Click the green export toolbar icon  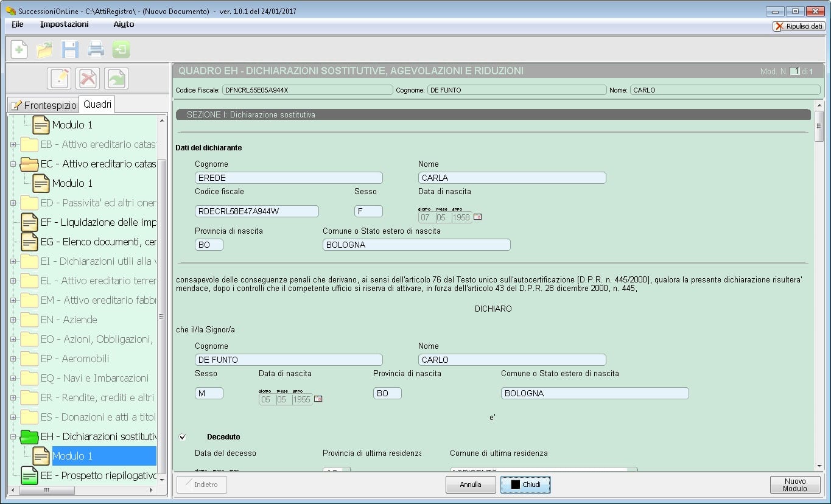pos(121,49)
